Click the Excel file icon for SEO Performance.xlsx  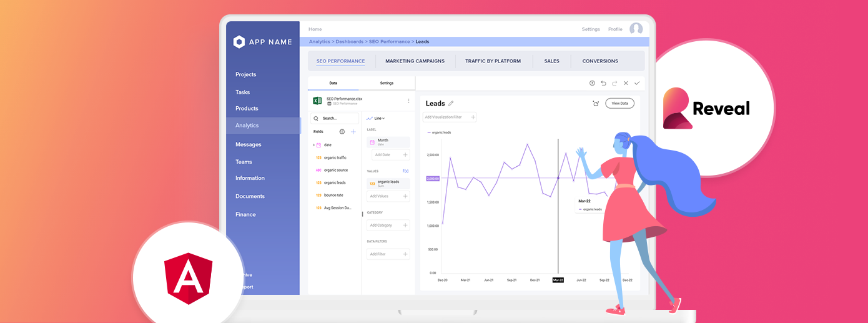317,101
